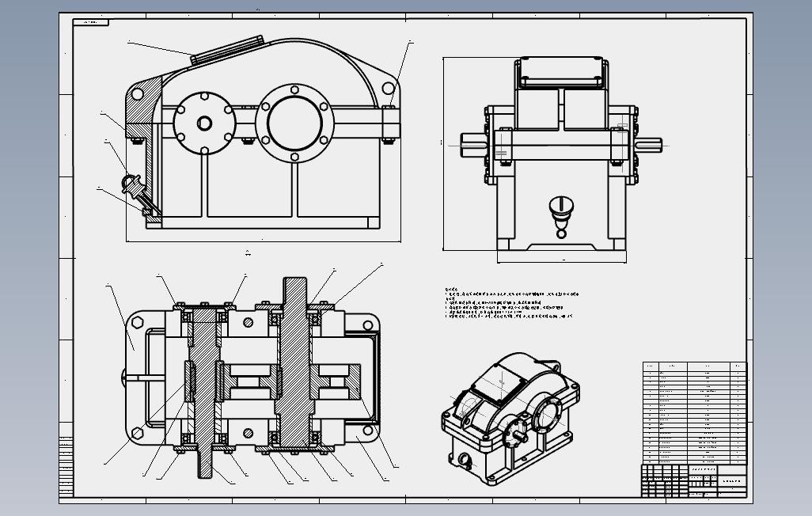Screen dimensions: 812x516
Task: Click the revision table on the sheet's left margin
Action: [66, 466]
